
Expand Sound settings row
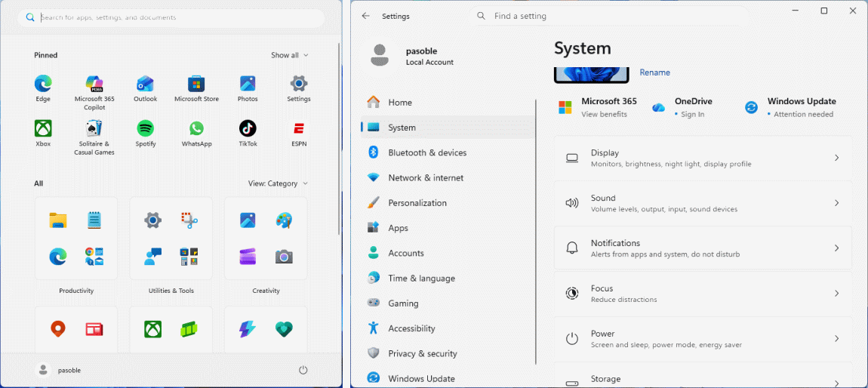pos(703,203)
